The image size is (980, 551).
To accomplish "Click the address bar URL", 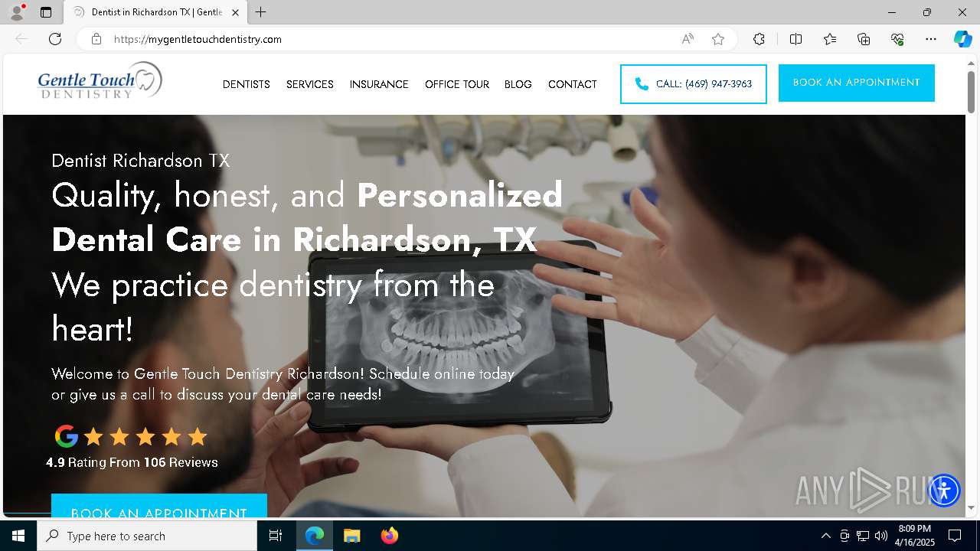I will (198, 39).
